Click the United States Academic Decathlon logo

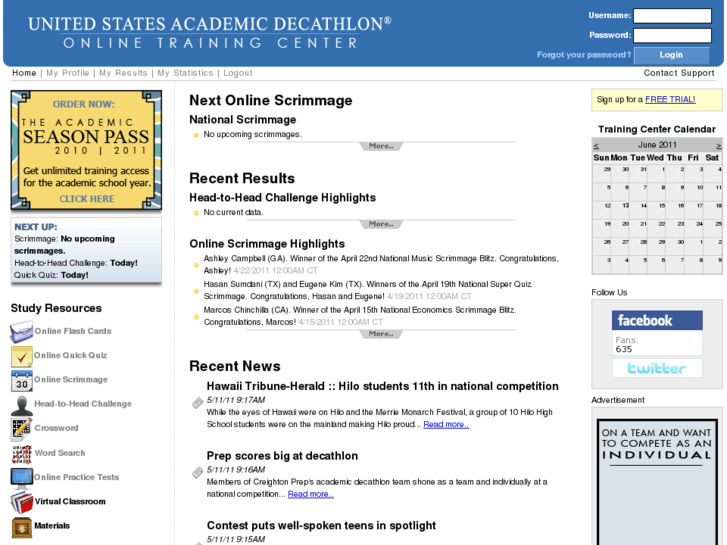pyautogui.click(x=210, y=32)
